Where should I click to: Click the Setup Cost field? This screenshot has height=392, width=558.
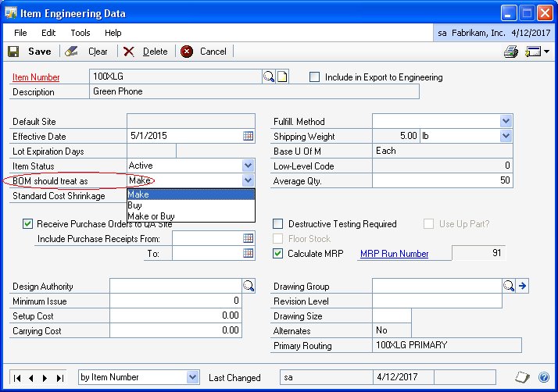(x=176, y=315)
